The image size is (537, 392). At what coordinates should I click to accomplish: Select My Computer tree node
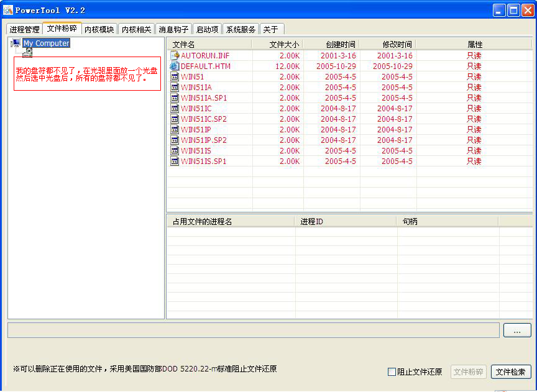point(47,43)
